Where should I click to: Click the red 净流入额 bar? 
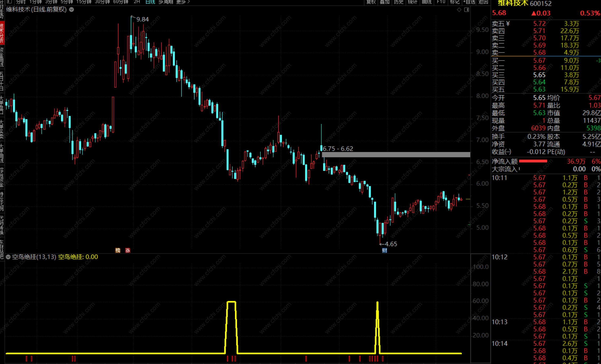(x=533, y=161)
